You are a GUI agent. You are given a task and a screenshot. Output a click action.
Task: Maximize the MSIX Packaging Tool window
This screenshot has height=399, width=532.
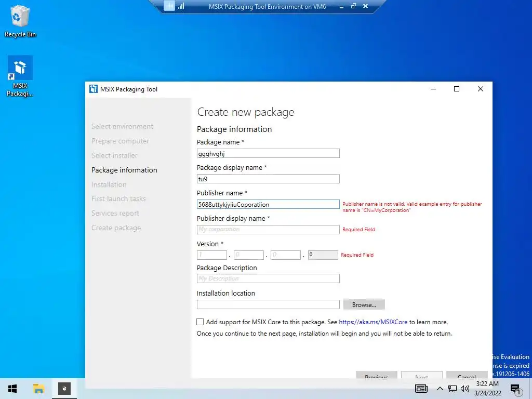pyautogui.click(x=457, y=89)
